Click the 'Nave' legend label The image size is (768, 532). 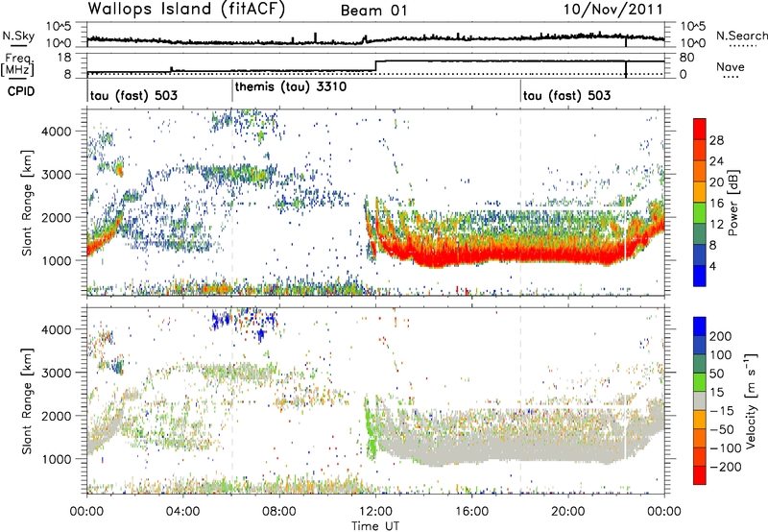point(731,67)
